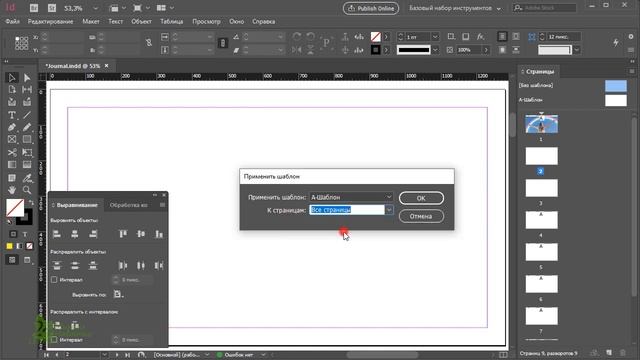Open the Объект menu
Screen dimensions: 640x360
[x=141, y=21]
